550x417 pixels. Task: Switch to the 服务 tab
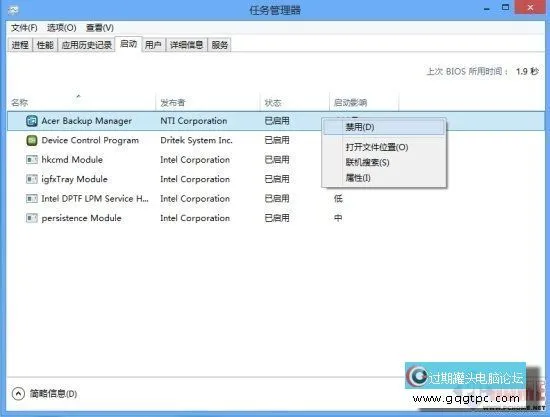pyautogui.click(x=220, y=45)
